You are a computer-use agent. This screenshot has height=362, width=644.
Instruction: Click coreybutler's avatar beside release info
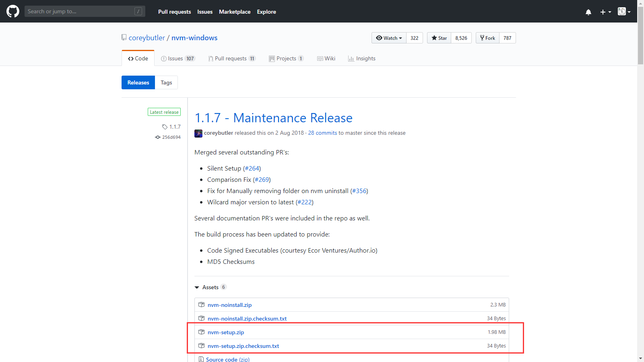(x=198, y=133)
